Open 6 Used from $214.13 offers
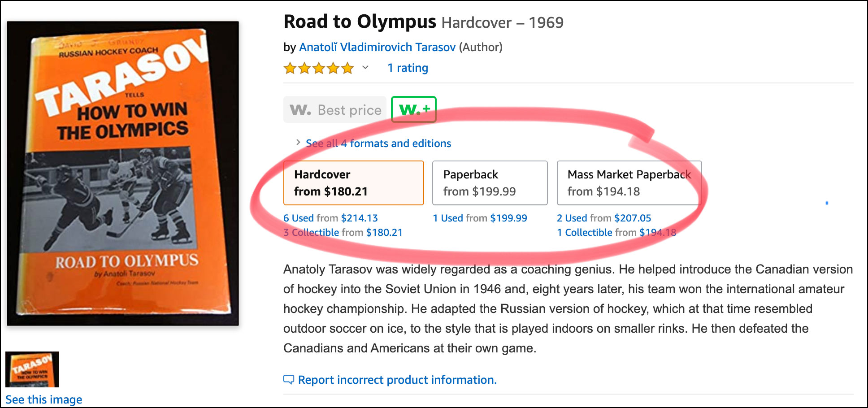Viewport: 868px width, 408px height. click(330, 218)
